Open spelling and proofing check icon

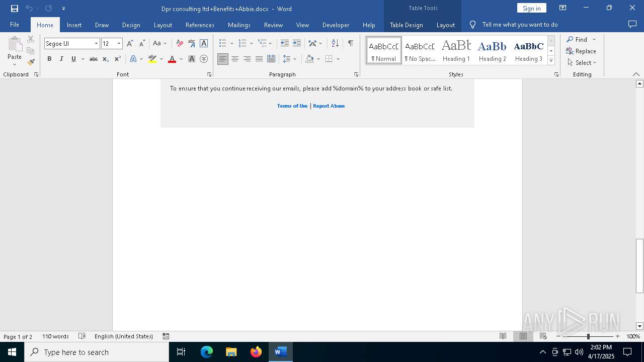pyautogui.click(x=82, y=336)
